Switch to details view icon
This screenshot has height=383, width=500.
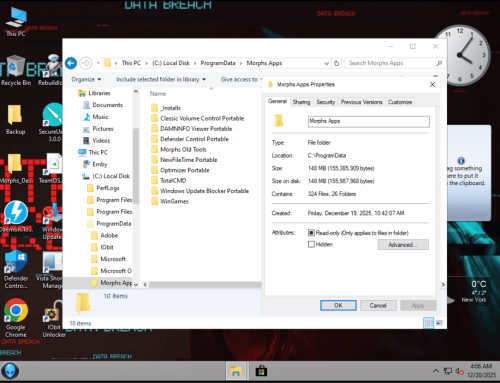(428, 323)
